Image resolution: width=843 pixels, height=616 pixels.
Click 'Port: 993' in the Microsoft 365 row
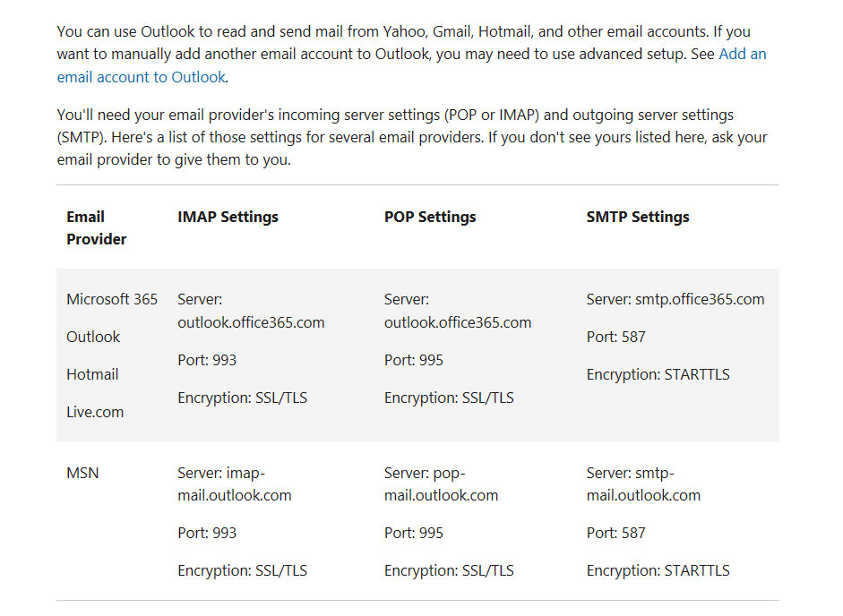click(207, 360)
